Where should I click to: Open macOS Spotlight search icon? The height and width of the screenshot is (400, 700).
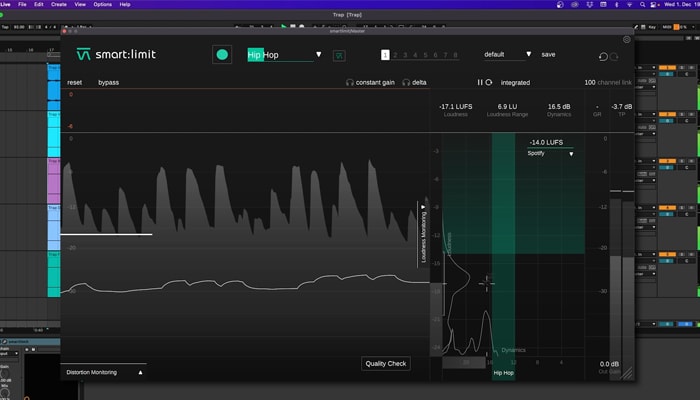[x=642, y=4]
